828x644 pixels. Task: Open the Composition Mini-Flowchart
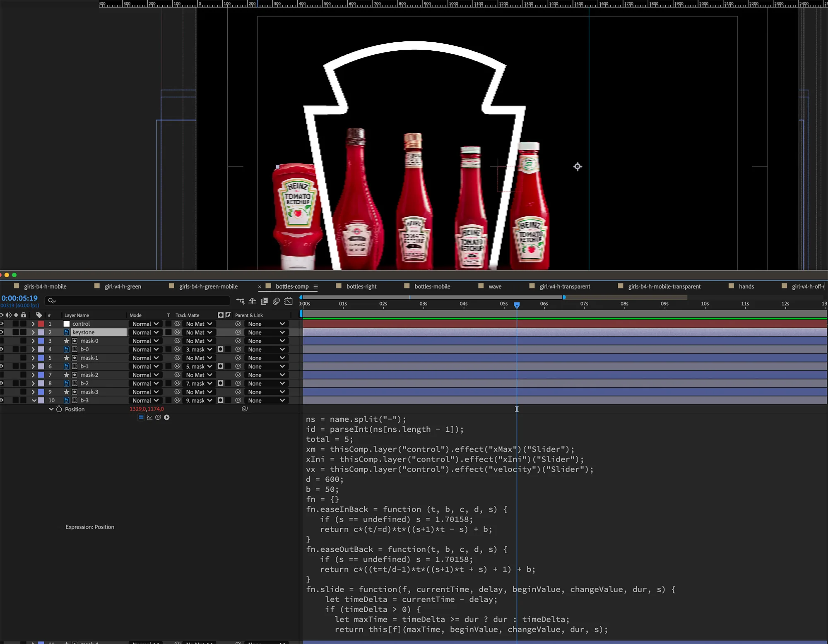tap(240, 301)
